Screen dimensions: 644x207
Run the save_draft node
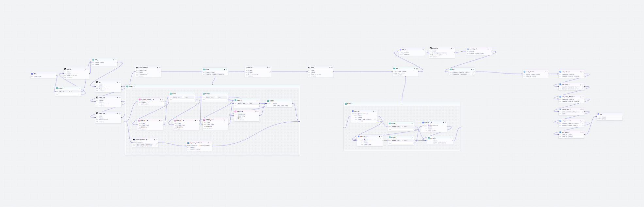pyautogui.click(x=581, y=132)
